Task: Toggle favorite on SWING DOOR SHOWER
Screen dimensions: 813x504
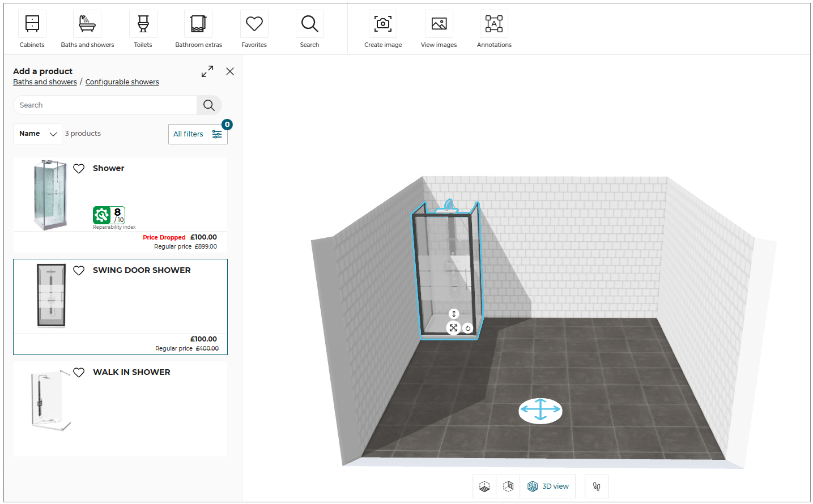Action: 79,270
